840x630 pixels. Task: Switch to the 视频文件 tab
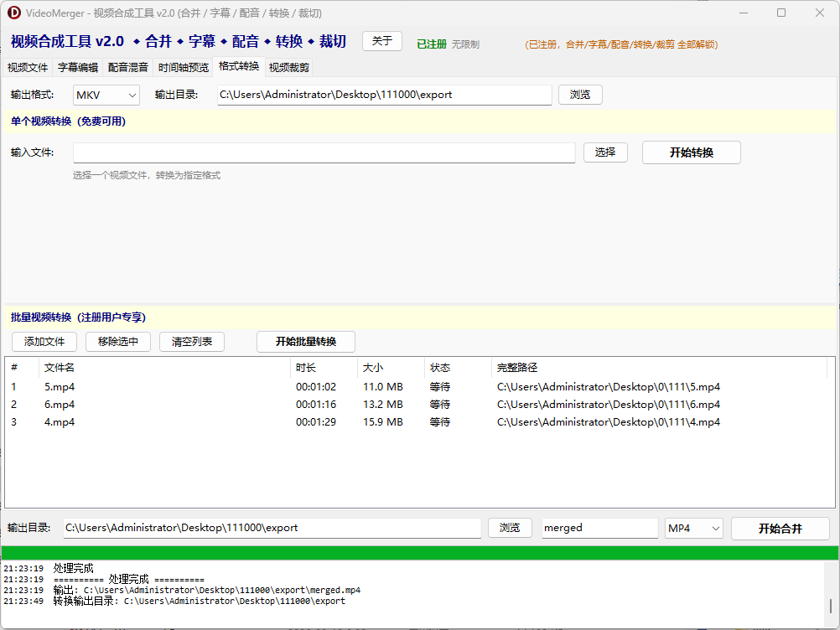point(26,68)
